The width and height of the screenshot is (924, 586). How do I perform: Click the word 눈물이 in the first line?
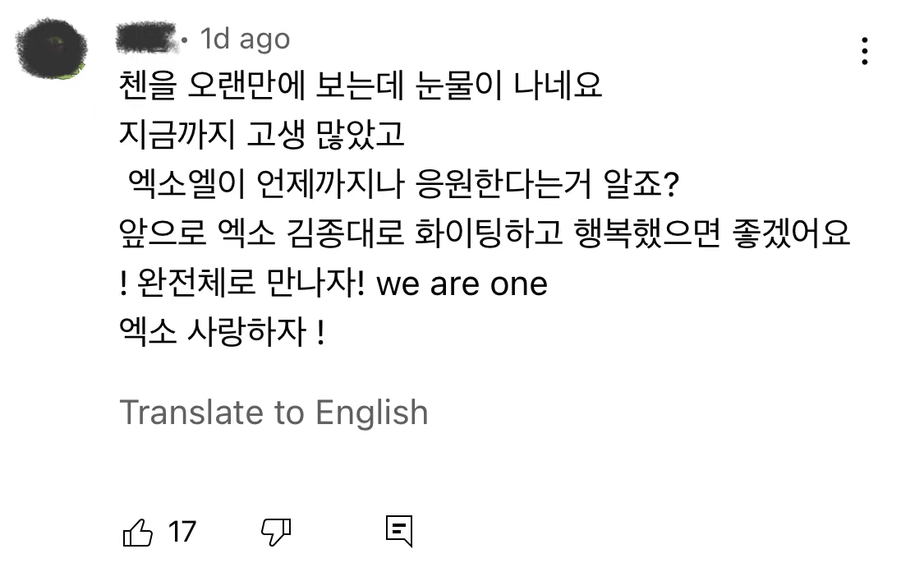(x=458, y=86)
